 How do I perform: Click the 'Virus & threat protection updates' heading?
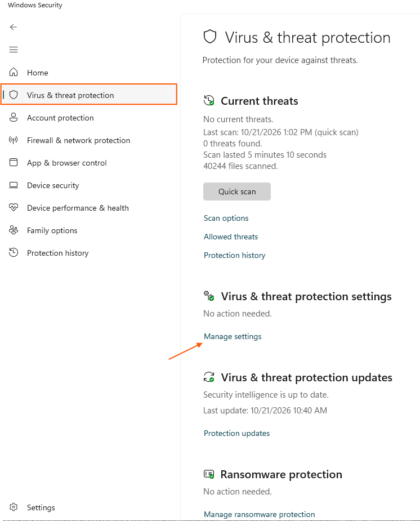[x=307, y=377]
